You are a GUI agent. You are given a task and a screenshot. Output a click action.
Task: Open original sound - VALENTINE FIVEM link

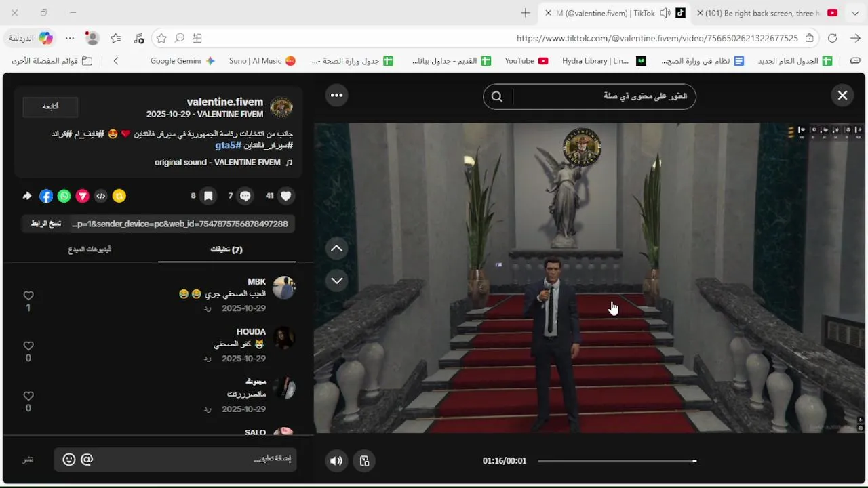tap(223, 163)
